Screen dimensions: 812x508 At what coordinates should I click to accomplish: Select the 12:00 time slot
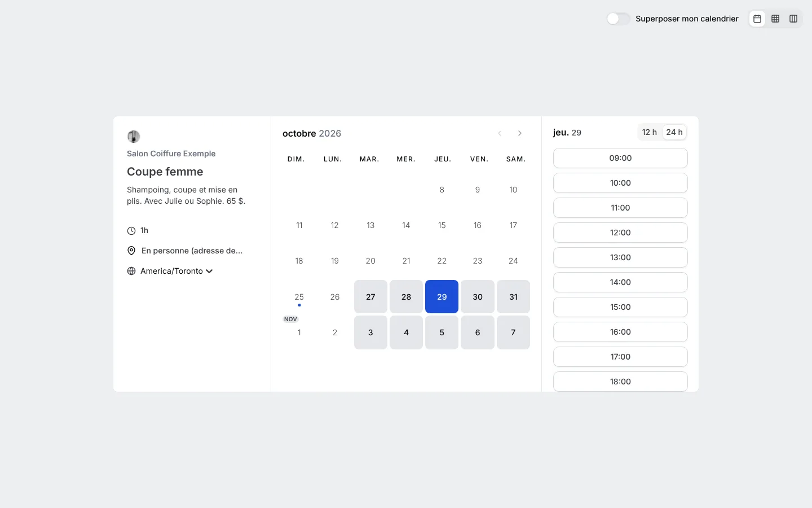pyautogui.click(x=620, y=233)
